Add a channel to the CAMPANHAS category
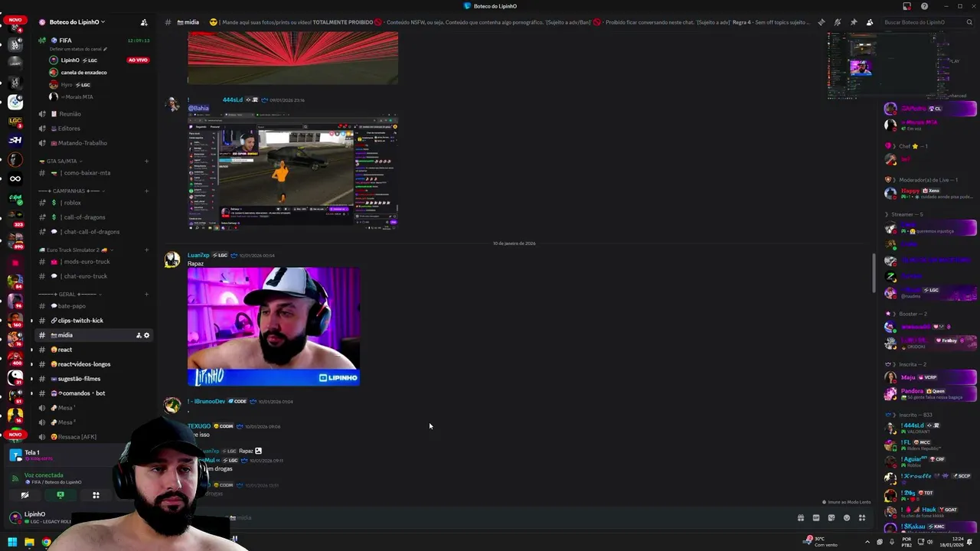 146,191
